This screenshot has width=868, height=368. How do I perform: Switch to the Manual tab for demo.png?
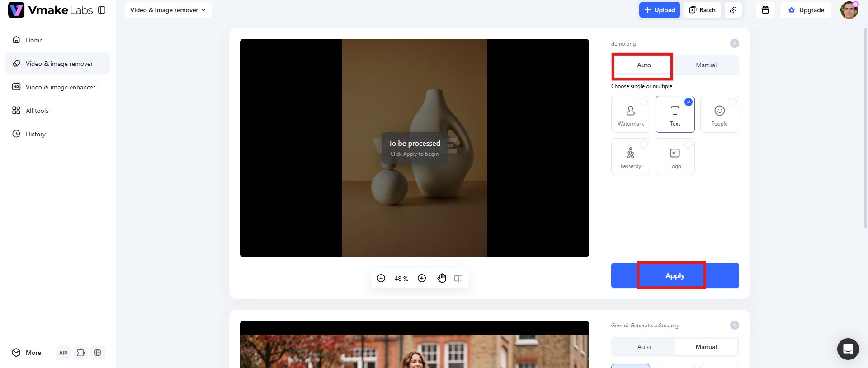(706, 65)
